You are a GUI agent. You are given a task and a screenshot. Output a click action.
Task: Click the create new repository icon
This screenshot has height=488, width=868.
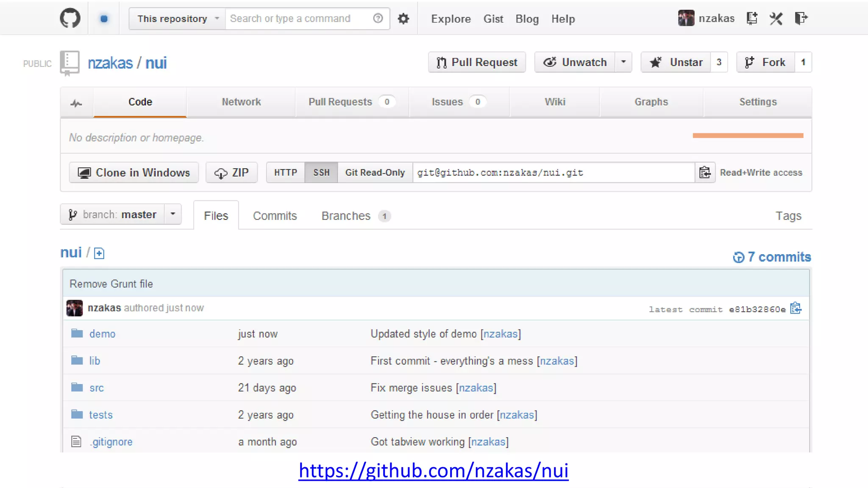pyautogui.click(x=752, y=19)
